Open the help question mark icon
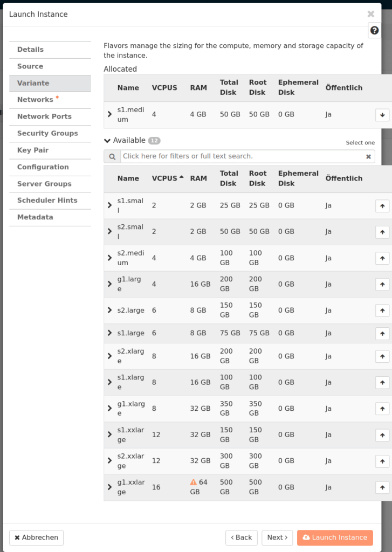The image size is (392, 552). (x=375, y=31)
